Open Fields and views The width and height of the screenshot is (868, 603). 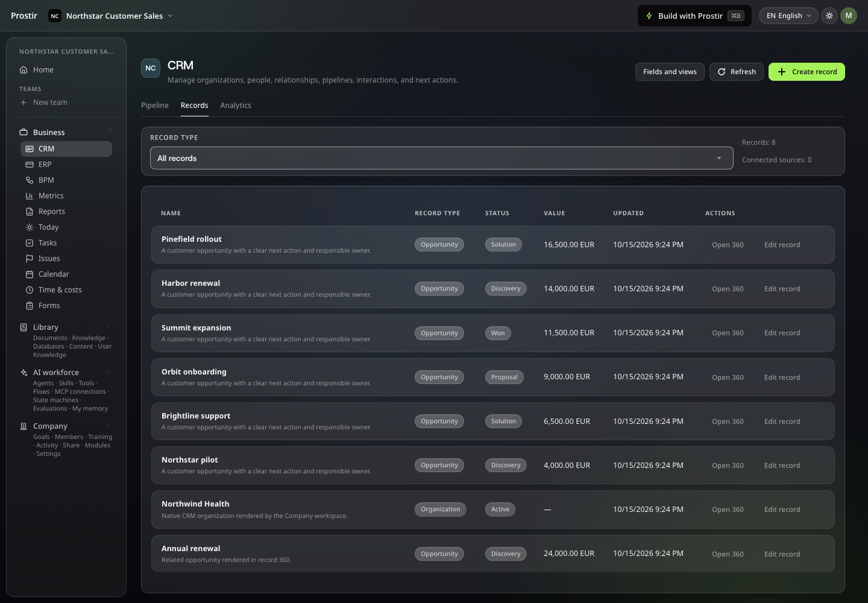pos(670,72)
